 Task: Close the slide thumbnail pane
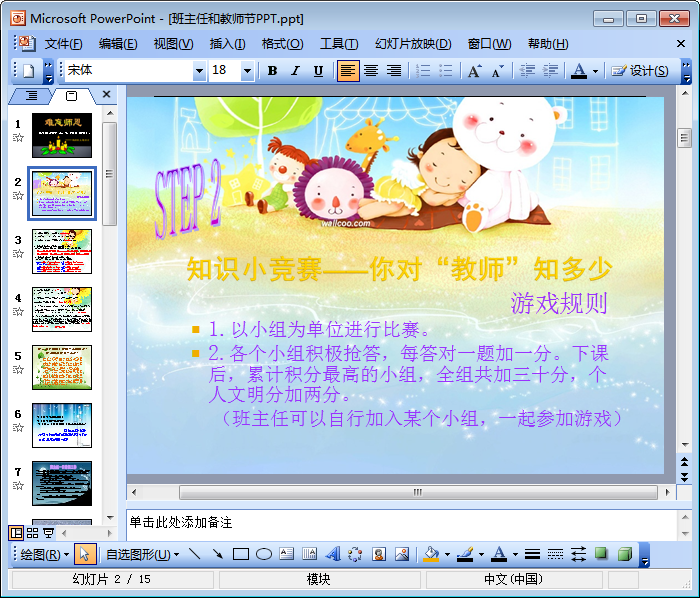(x=106, y=94)
